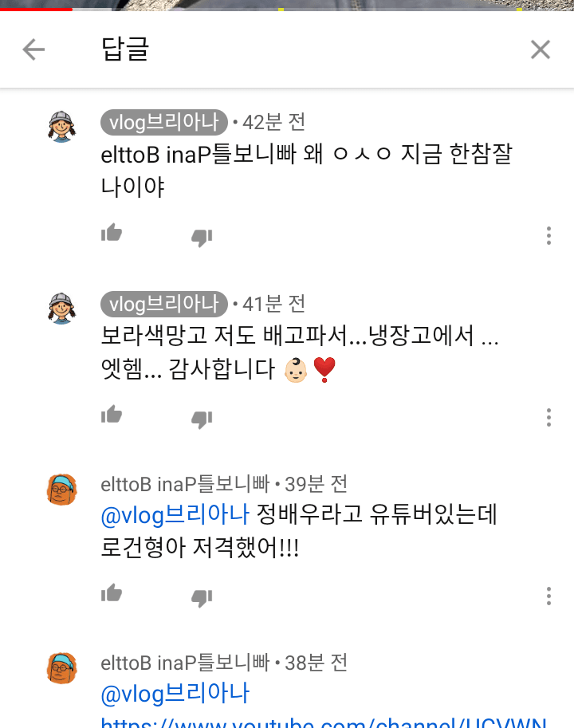This screenshot has width=574, height=728.
Task: Dislike the mango reply from vlog브리아나
Action: click(x=202, y=417)
